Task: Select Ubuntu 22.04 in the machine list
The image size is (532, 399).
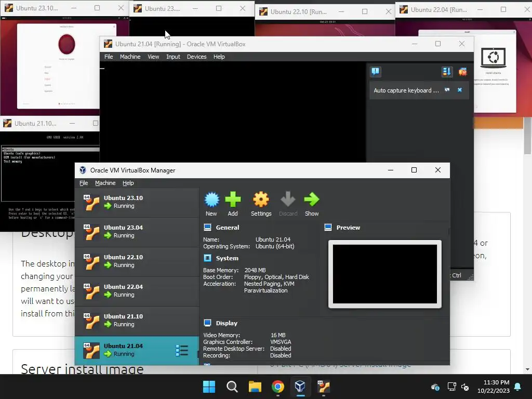Action: coord(137,291)
